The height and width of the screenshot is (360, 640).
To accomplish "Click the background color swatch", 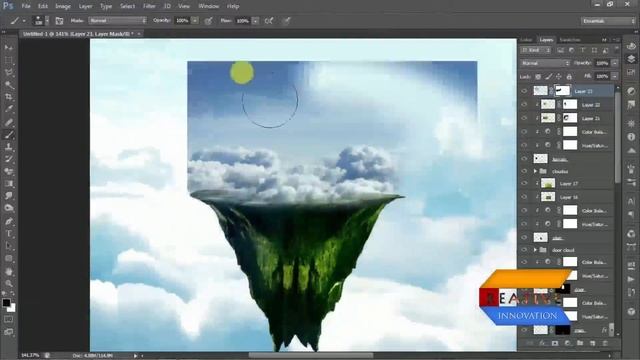I will click(x=12, y=309).
